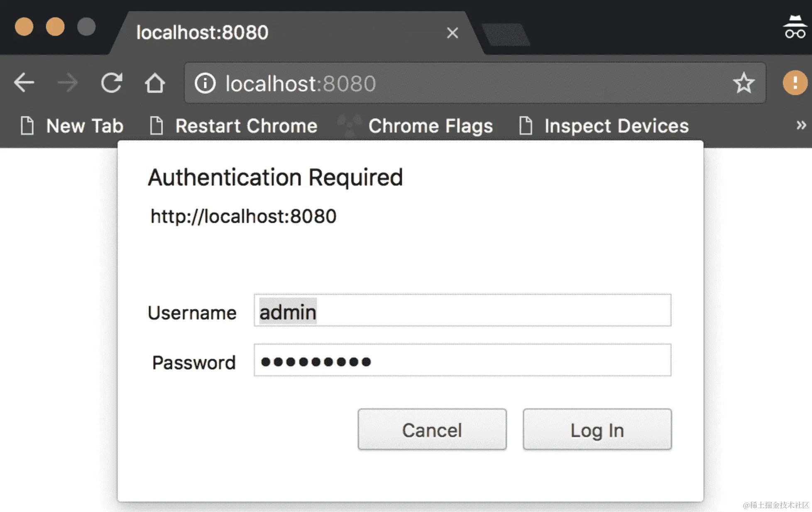This screenshot has height=512, width=812.
Task: Click the orange warning alert icon
Action: point(795,83)
